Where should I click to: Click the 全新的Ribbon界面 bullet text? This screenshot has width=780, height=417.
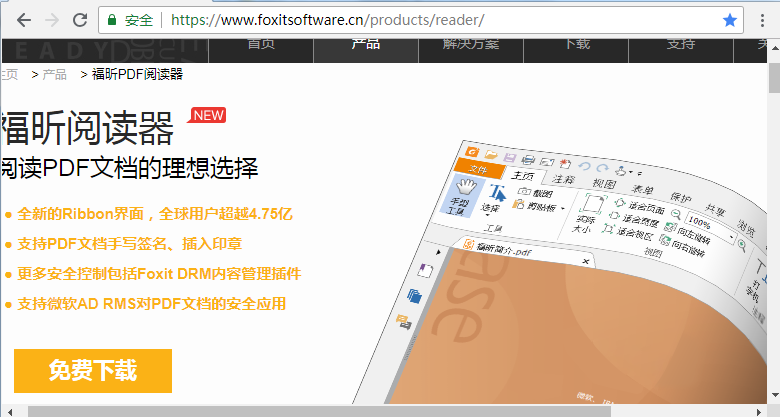point(155,214)
